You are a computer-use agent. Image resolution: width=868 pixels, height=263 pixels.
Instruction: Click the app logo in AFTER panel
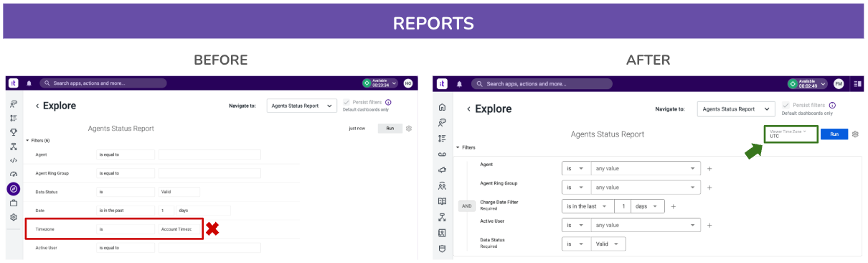pyautogui.click(x=443, y=84)
